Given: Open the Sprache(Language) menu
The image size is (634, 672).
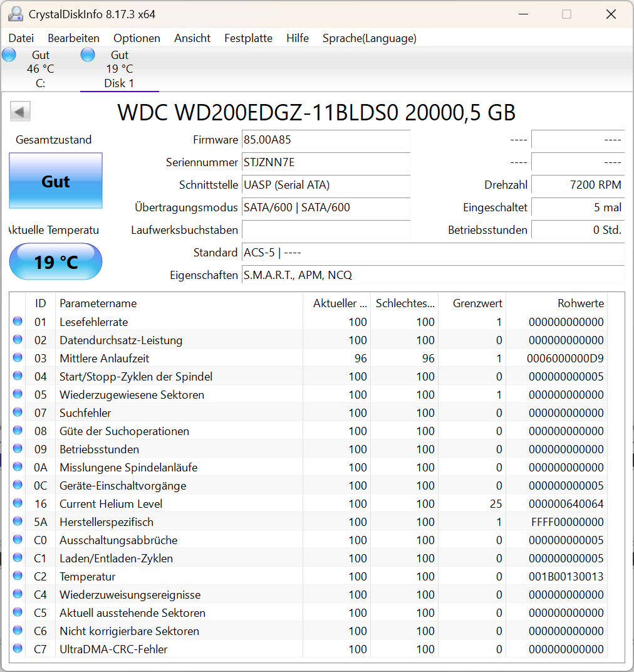Looking at the screenshot, I should pos(369,38).
